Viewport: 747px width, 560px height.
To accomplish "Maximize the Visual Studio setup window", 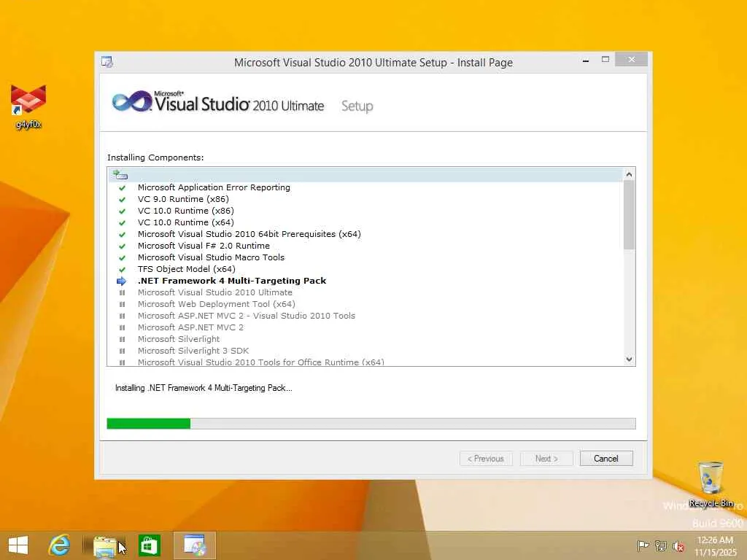I will click(605, 60).
